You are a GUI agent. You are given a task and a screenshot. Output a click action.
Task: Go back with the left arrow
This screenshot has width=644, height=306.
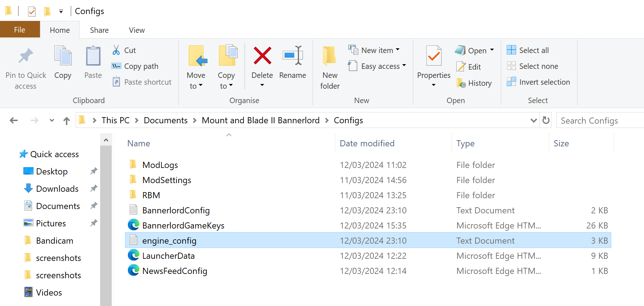coord(14,120)
